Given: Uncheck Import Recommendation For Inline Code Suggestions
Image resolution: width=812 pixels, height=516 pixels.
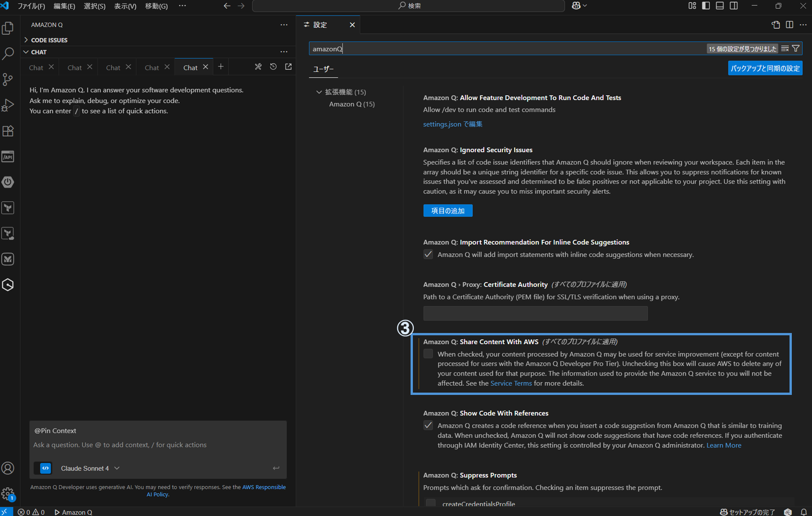Looking at the screenshot, I should coord(428,255).
